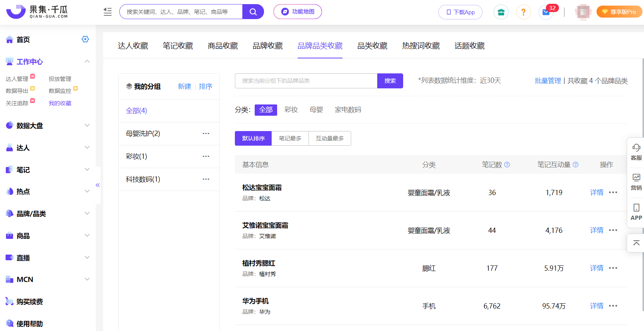Expand the 热点 menu
The image size is (644, 331).
87,191
